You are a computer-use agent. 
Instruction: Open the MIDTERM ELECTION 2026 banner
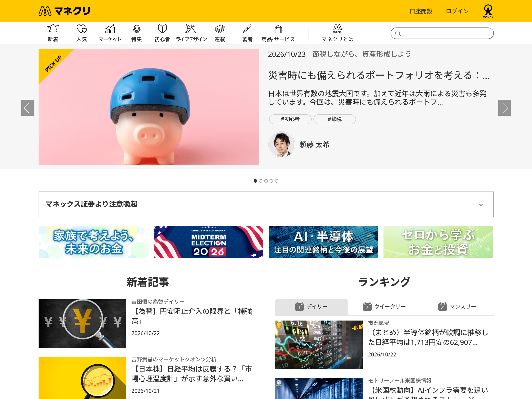(x=209, y=242)
